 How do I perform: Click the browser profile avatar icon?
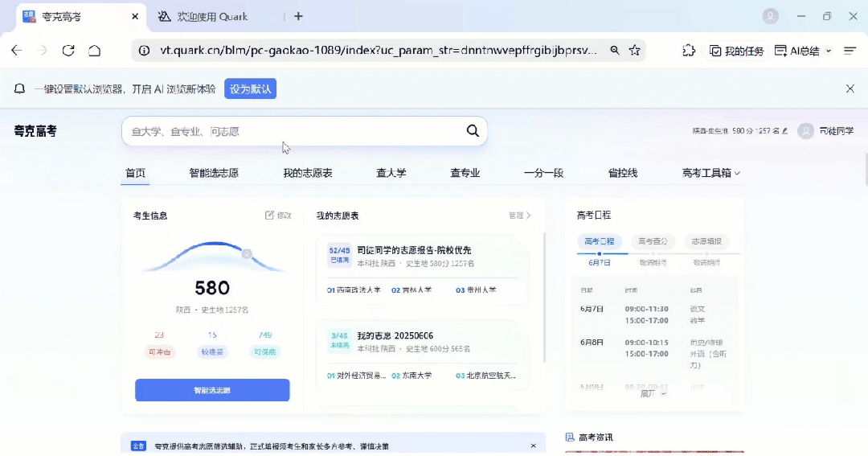[x=770, y=16]
